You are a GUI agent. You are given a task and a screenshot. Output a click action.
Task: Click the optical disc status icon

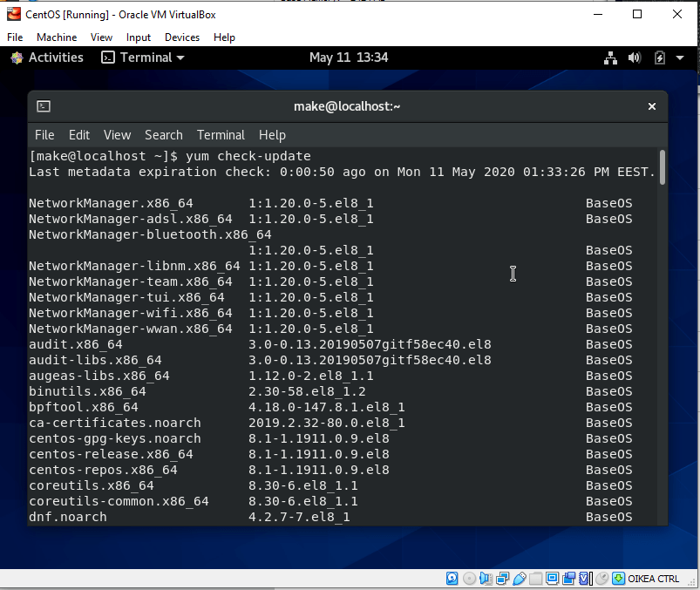point(470,579)
